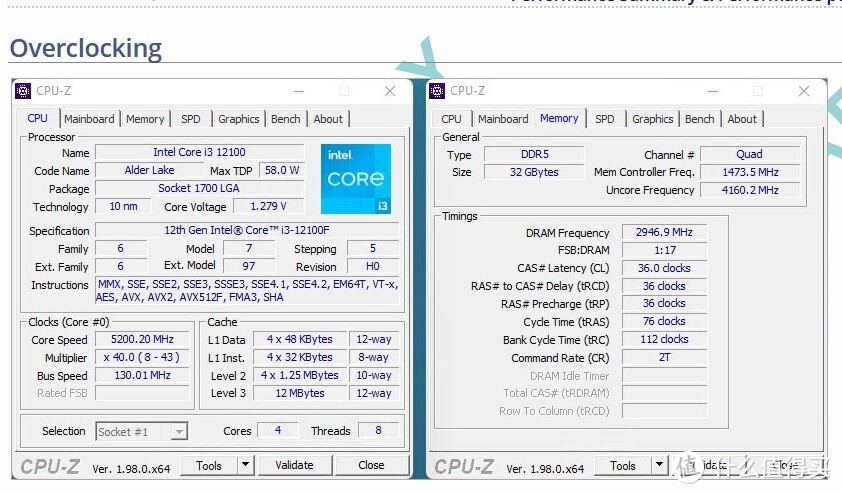
Task: Click the Level 2 cache value 4 x 1.25 MBytes
Action: (300, 375)
